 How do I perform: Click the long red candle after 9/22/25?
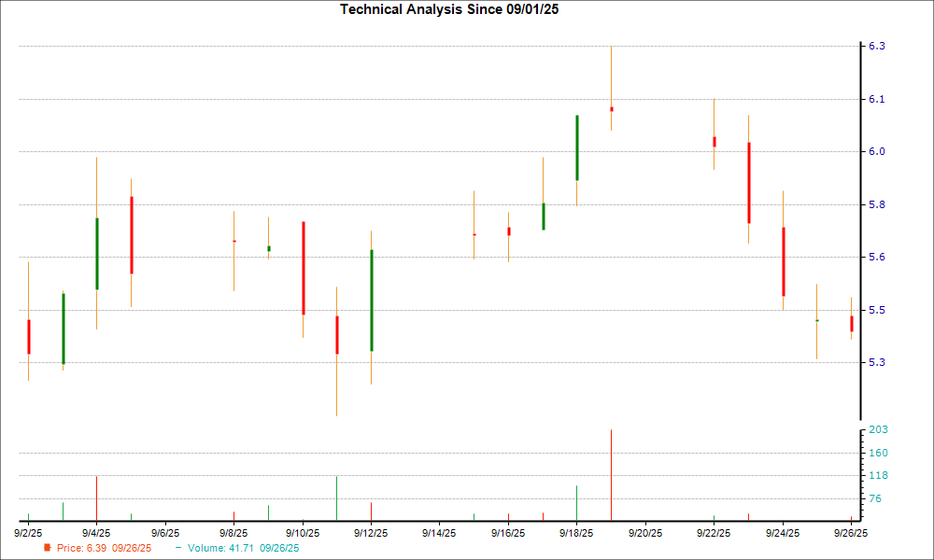[748, 183]
